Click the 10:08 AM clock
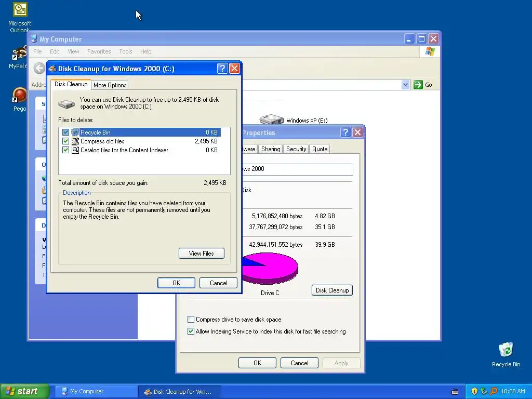532x399 pixels. coord(513,391)
